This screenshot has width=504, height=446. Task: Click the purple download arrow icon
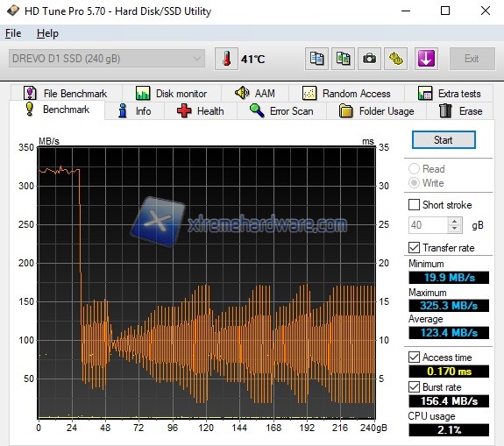[426, 59]
